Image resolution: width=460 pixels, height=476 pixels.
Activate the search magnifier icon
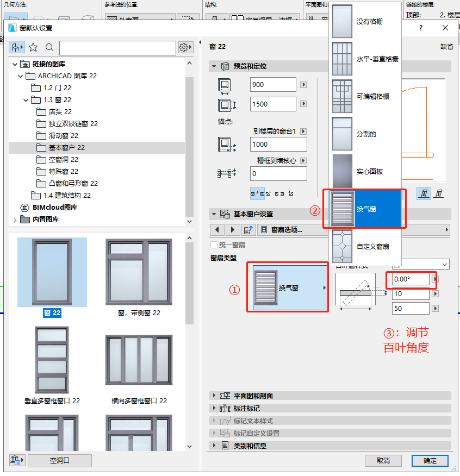point(49,47)
